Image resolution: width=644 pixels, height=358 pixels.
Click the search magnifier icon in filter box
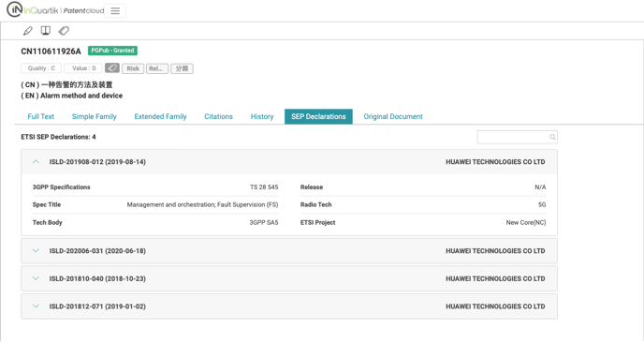coord(552,137)
